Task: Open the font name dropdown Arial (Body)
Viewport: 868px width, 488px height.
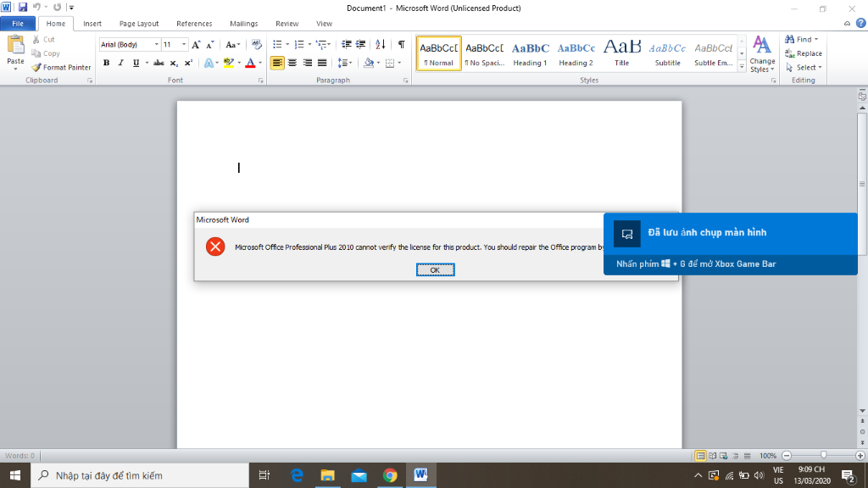Action: pos(156,45)
